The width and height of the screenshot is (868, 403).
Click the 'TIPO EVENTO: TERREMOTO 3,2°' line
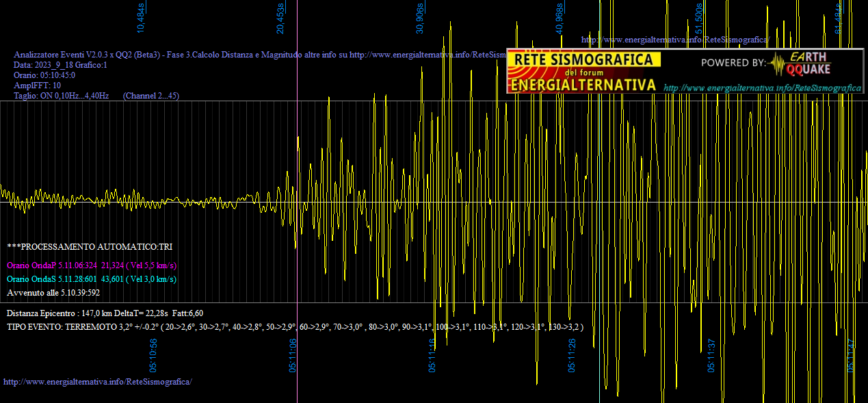click(x=295, y=327)
